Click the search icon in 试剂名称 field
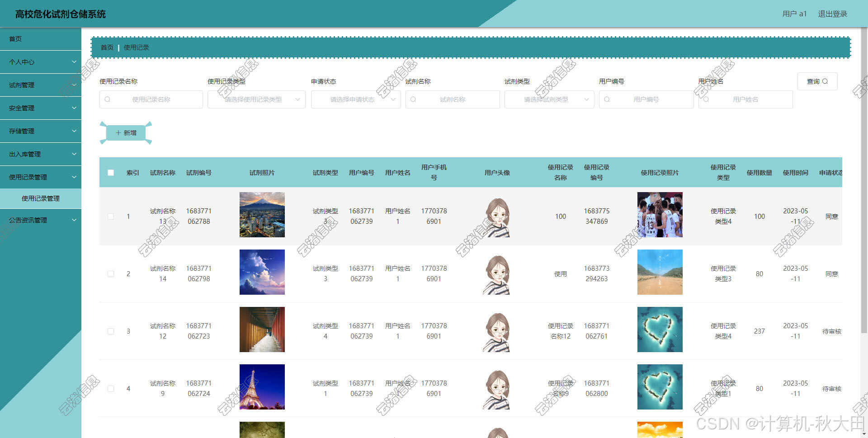The image size is (868, 438). tap(413, 99)
